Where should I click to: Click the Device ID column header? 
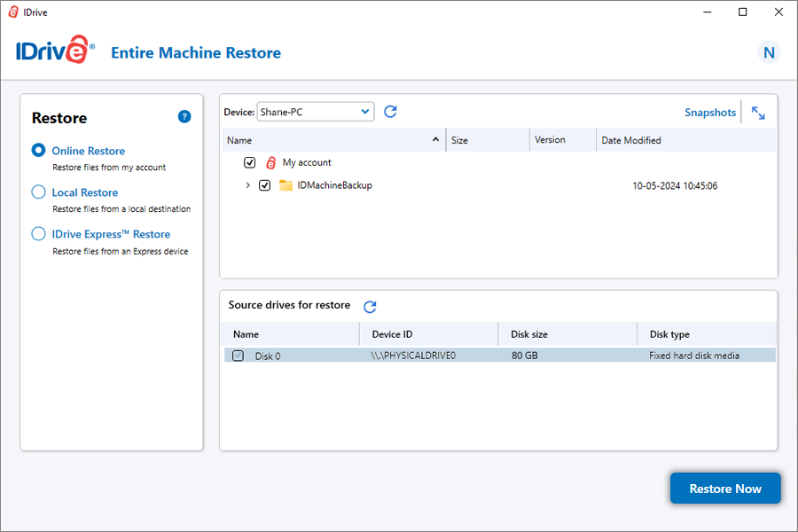[x=428, y=334]
